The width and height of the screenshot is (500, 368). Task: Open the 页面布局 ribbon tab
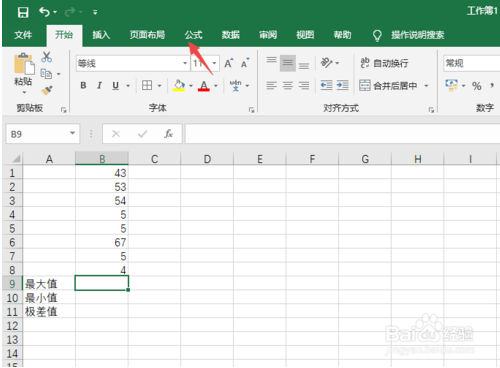147,35
